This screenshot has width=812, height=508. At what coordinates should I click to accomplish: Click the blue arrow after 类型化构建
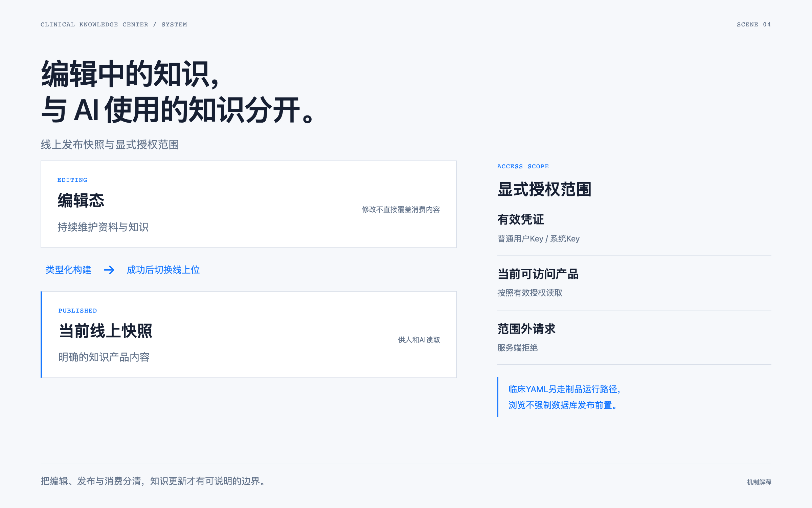[x=109, y=270]
